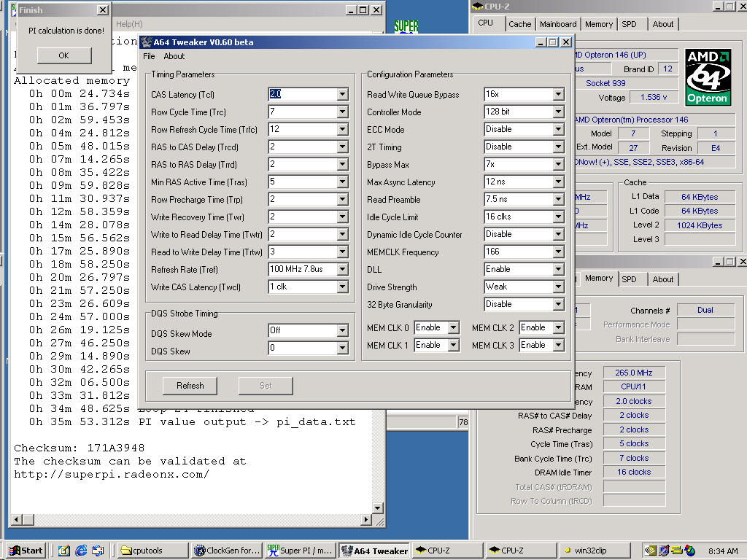Viewport: 747px width, 560px height.
Task: Open the cputools folder taskbar button
Action: pos(153,551)
